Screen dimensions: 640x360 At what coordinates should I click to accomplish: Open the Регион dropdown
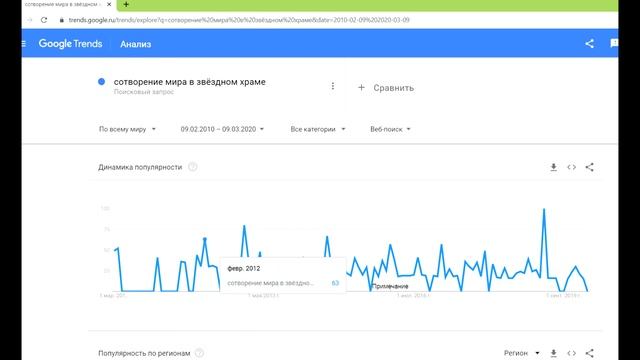coord(522,353)
